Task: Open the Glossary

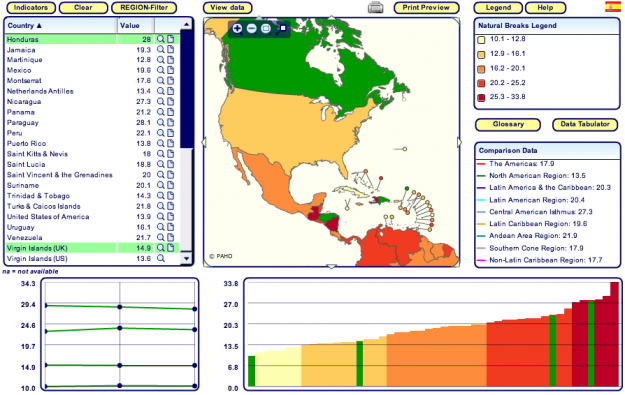Action: coord(508,124)
